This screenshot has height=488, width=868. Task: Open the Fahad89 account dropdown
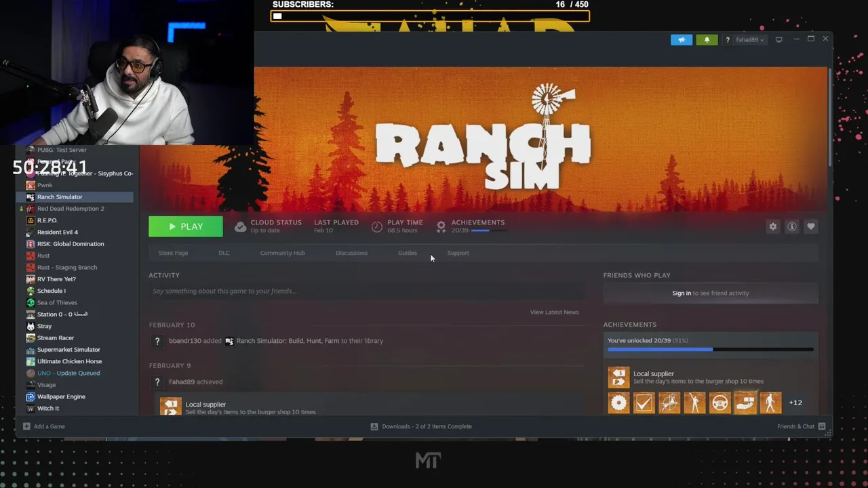[x=749, y=40]
